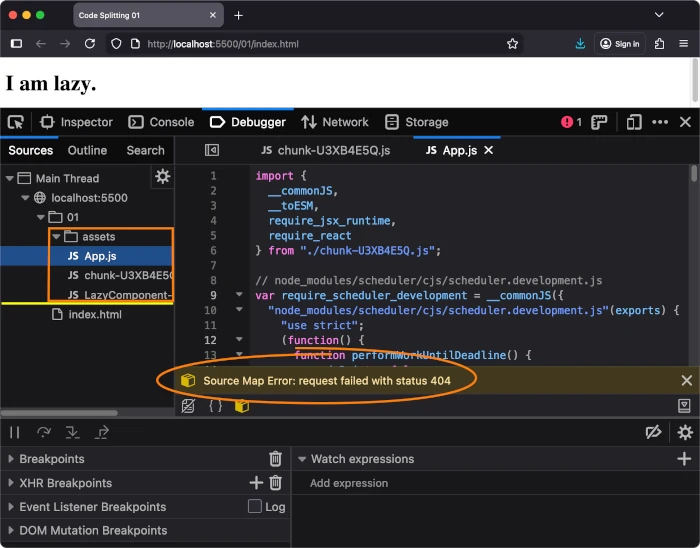Image resolution: width=700 pixels, height=548 pixels.
Task: Click the Step Over button
Action: 44,432
